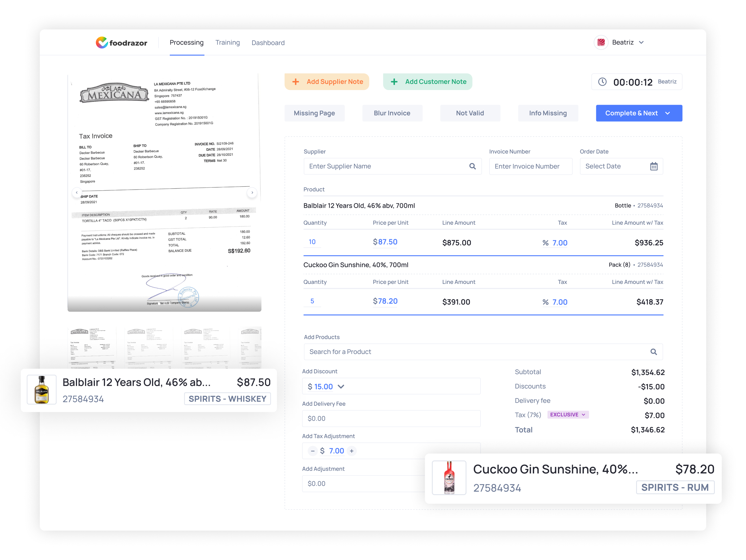Image resolution: width=746 pixels, height=560 pixels.
Task: Mark as Blur Invoice
Action: 392,113
